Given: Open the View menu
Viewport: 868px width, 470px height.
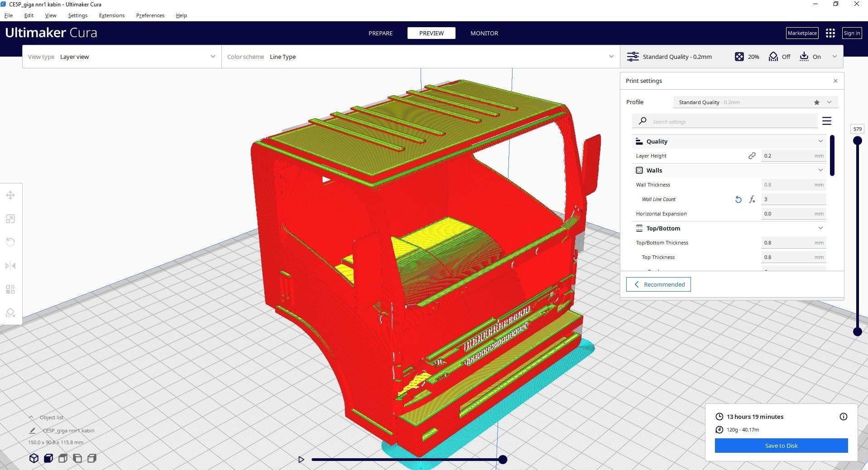Looking at the screenshot, I should coord(51,15).
